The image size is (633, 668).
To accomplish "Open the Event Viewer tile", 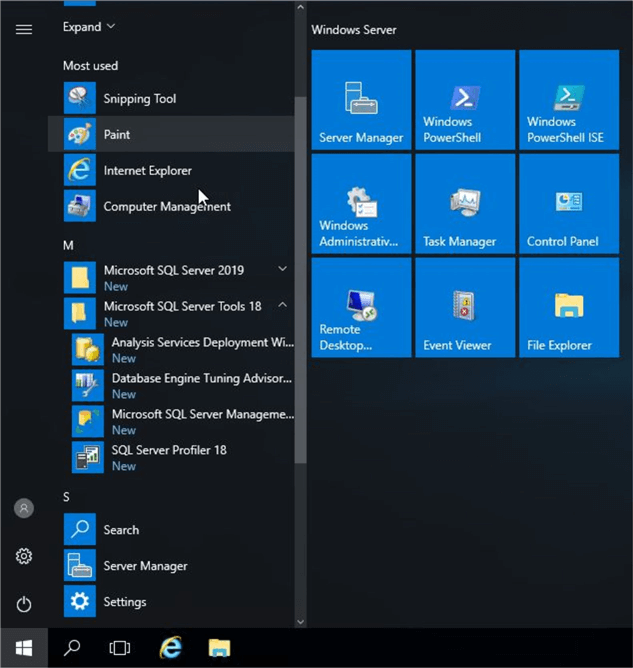I will (x=464, y=307).
